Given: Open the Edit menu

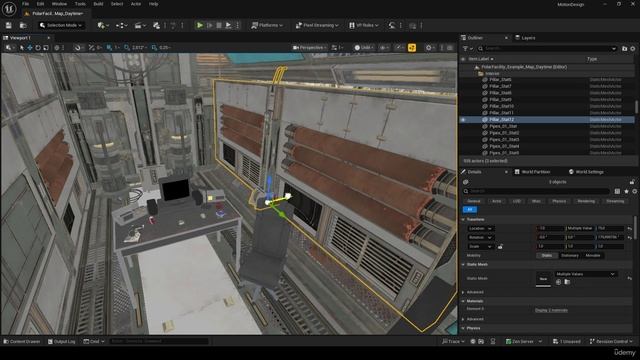Looking at the screenshot, I should coord(40,4).
